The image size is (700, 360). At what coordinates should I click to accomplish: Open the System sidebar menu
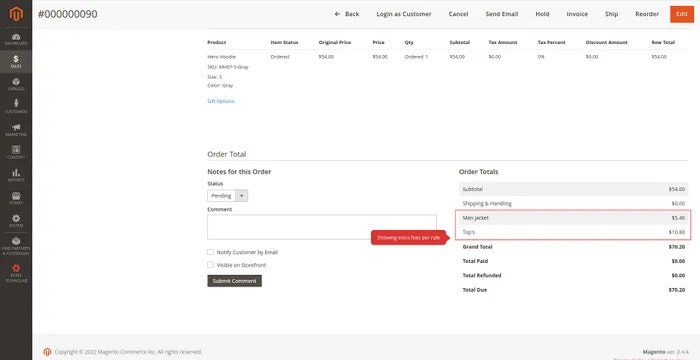(x=16, y=221)
